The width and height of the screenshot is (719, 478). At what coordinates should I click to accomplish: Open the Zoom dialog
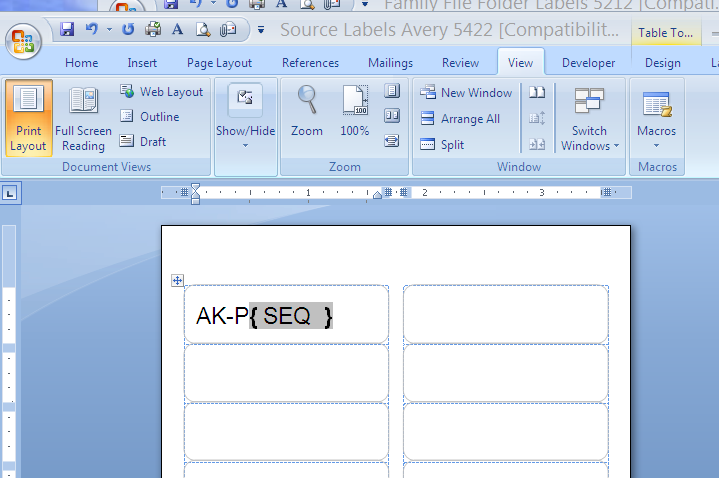click(x=307, y=111)
